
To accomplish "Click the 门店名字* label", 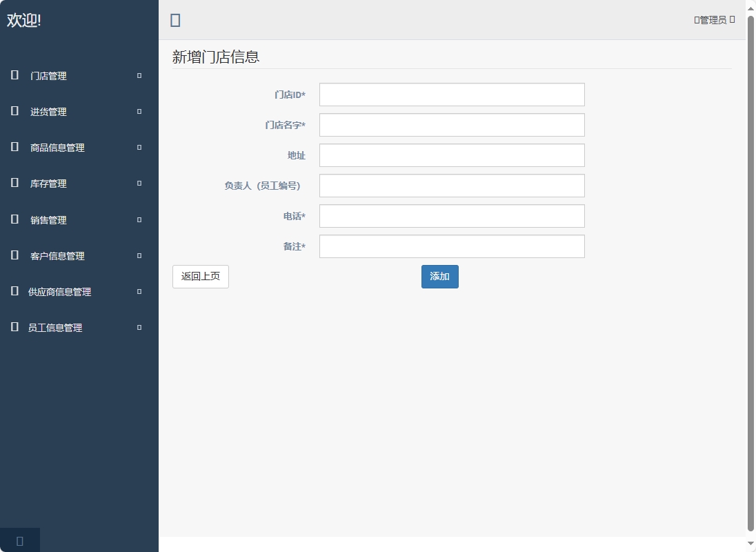I will tap(286, 125).
